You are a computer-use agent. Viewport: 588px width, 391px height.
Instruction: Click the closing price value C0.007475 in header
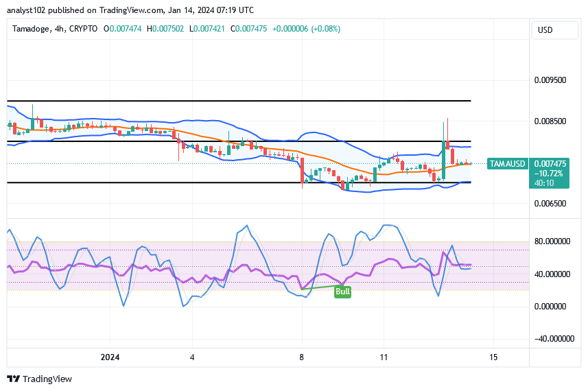pos(249,29)
